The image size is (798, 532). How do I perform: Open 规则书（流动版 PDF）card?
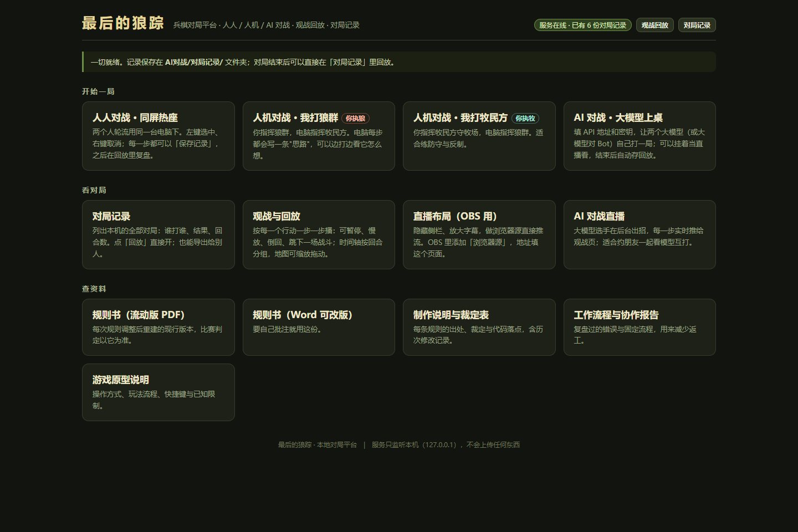click(158, 327)
